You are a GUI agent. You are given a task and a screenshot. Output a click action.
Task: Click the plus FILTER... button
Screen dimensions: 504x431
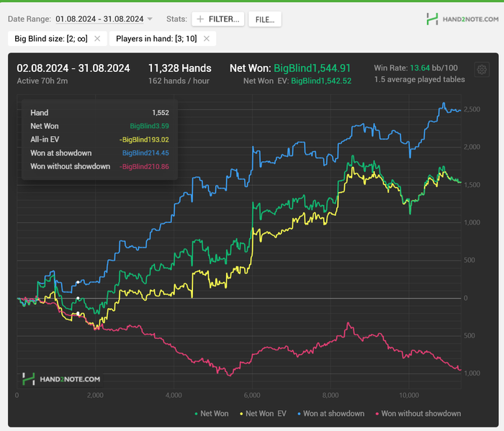[217, 19]
